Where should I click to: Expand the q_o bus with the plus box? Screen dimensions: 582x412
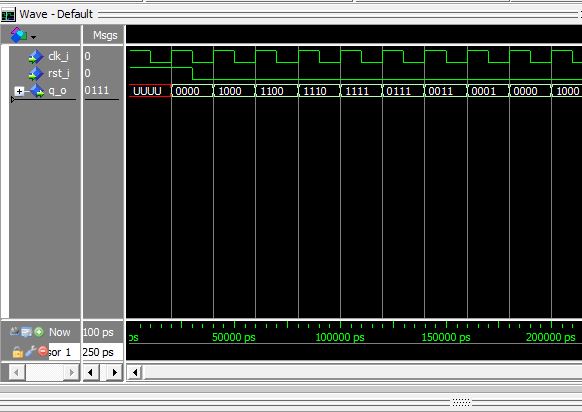(19, 91)
